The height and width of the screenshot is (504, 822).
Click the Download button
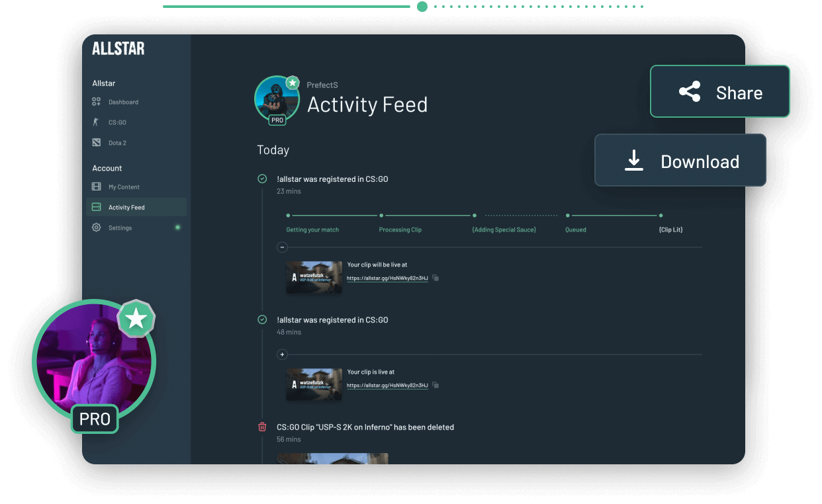click(x=680, y=161)
